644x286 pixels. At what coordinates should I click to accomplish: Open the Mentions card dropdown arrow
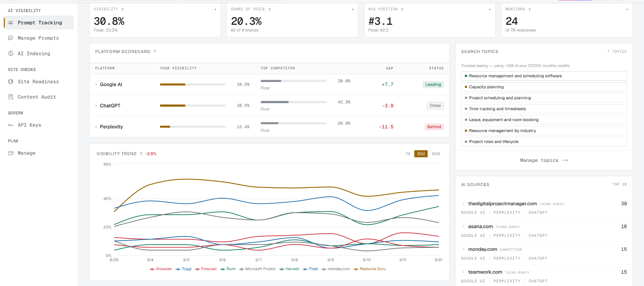[627, 10]
